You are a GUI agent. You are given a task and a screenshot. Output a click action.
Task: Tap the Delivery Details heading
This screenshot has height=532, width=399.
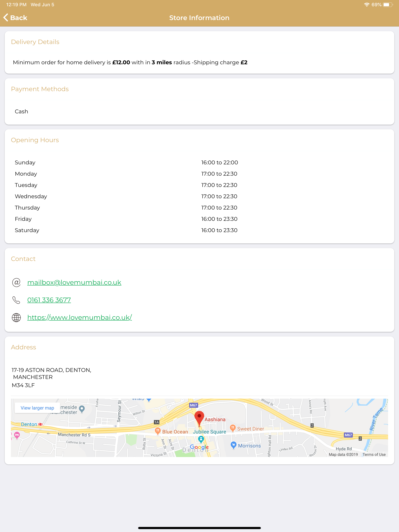35,42
